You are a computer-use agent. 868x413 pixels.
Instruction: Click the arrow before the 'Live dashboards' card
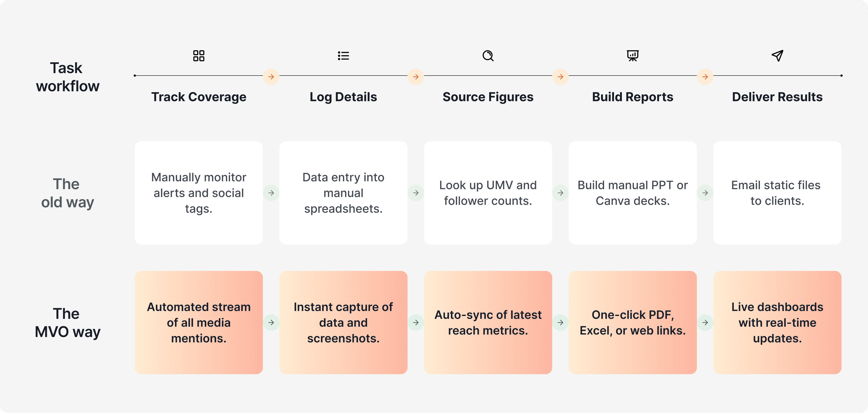(705, 323)
